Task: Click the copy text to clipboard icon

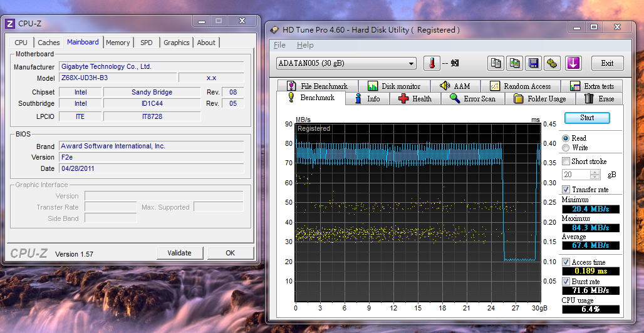Action: pyautogui.click(x=496, y=63)
